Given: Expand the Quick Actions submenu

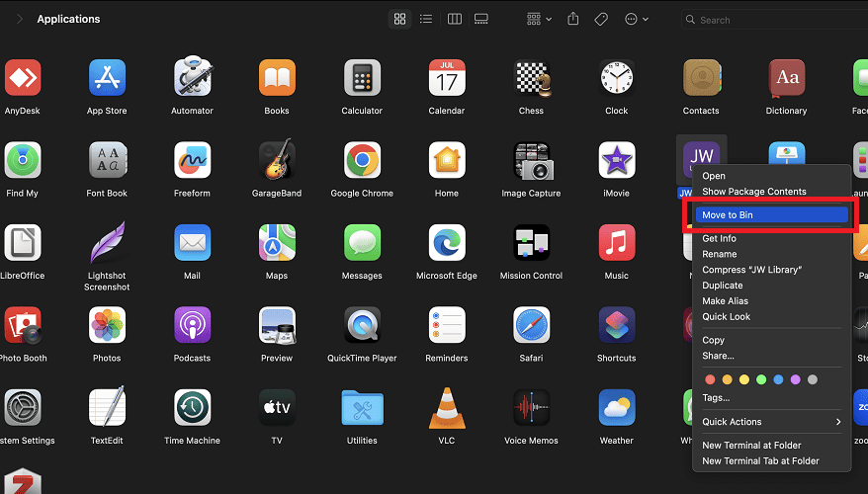Looking at the screenshot, I should 771,422.
